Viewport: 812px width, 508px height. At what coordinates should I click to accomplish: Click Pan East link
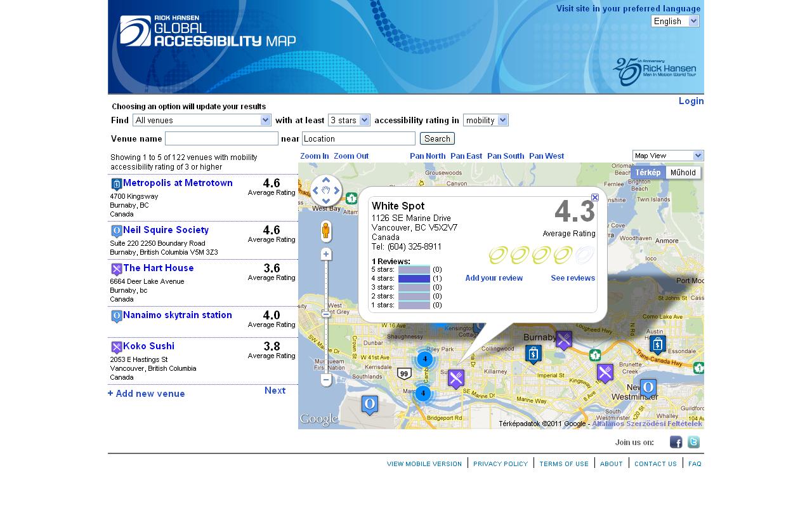(x=466, y=156)
